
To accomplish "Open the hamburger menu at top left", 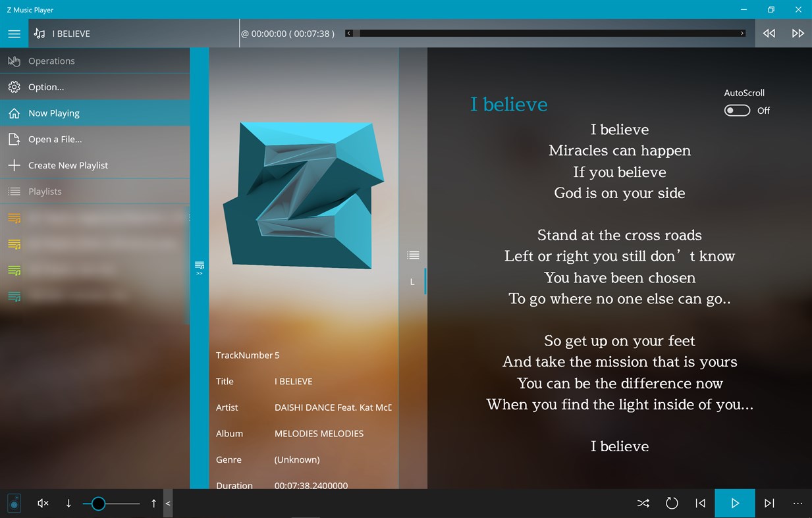I will 13,33.
